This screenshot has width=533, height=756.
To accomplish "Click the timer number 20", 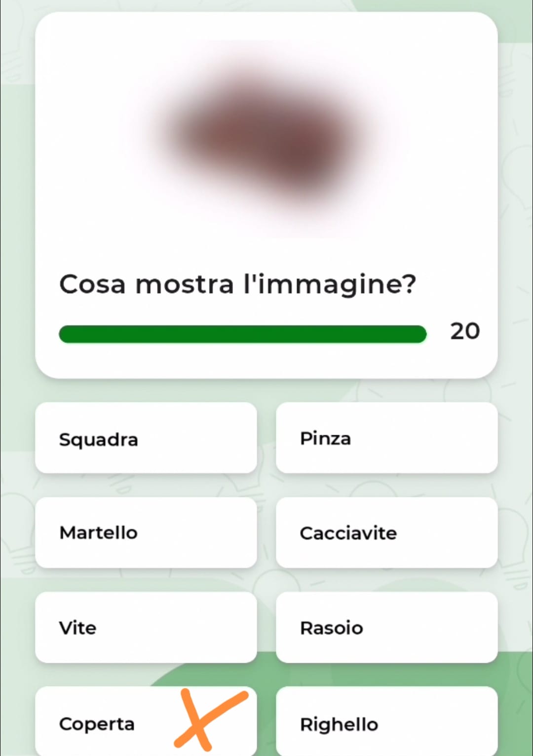I will coord(464,331).
